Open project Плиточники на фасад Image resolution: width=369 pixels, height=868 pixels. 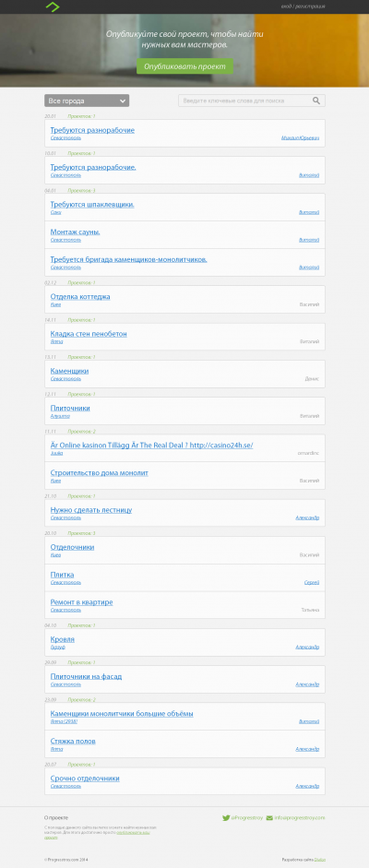coord(86,676)
